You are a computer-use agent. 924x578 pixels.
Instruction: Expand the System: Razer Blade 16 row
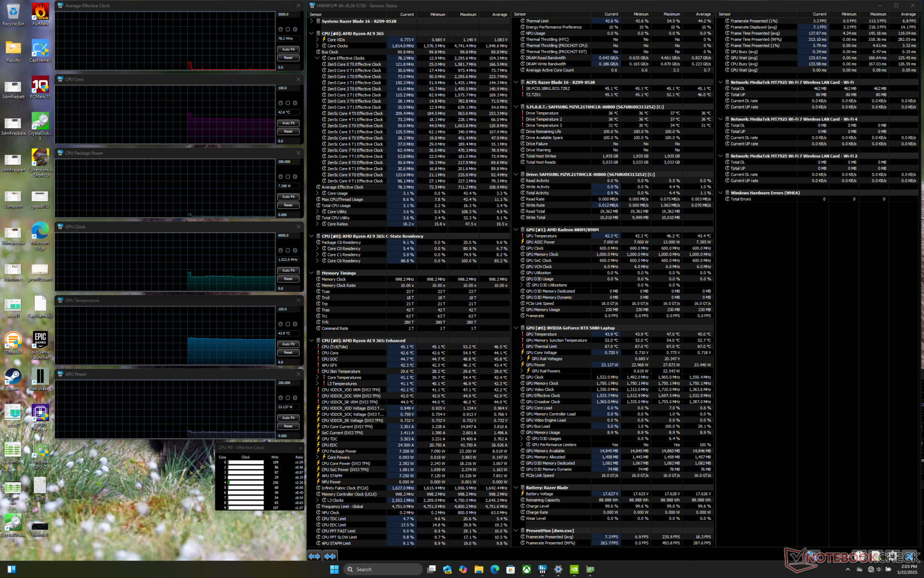(312, 21)
